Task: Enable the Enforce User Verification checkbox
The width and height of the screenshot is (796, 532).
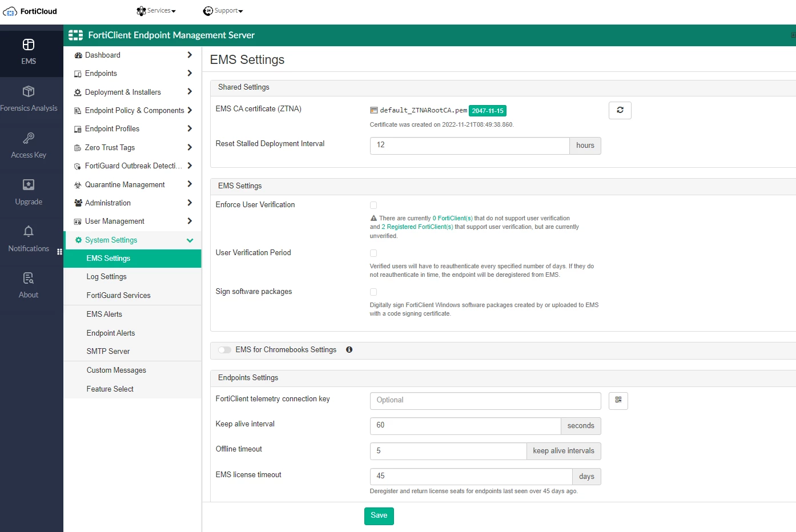Action: [373, 205]
